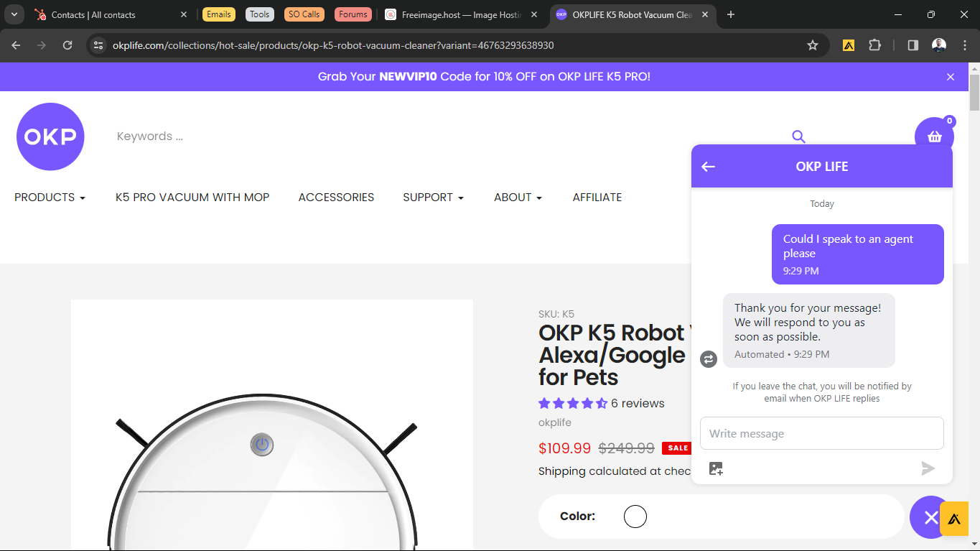Click the Today date label in chat

(822, 204)
